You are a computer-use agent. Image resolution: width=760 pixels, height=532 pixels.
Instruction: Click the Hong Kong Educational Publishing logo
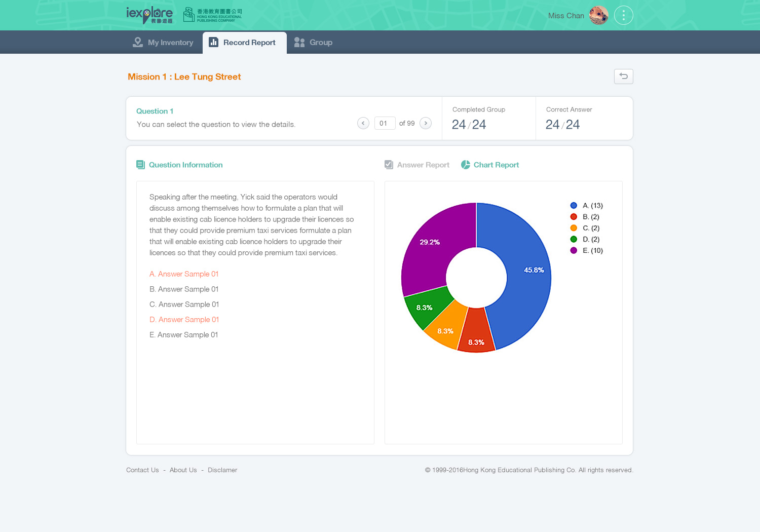[x=212, y=15]
